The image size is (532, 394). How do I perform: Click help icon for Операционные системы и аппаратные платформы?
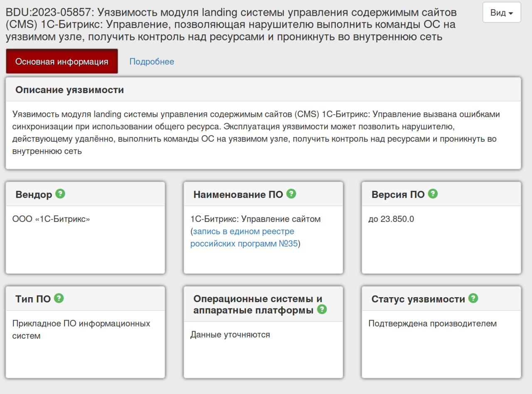(322, 309)
